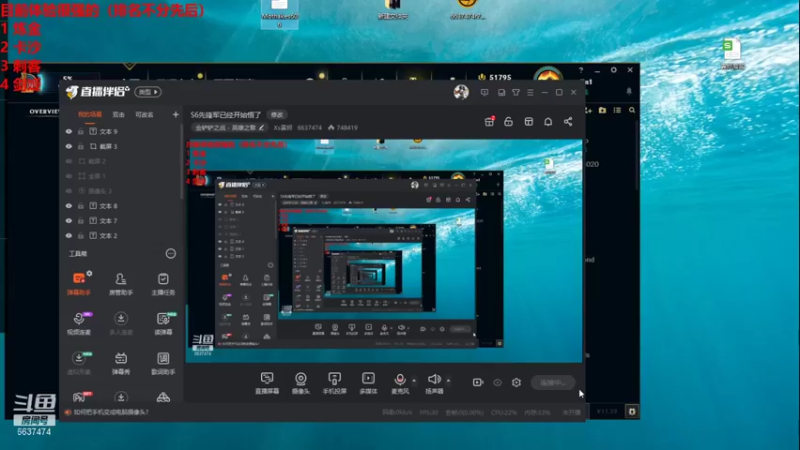800x450 pixels.
Task: Switch to the second scene tab
Action: pyautogui.click(x=118, y=115)
